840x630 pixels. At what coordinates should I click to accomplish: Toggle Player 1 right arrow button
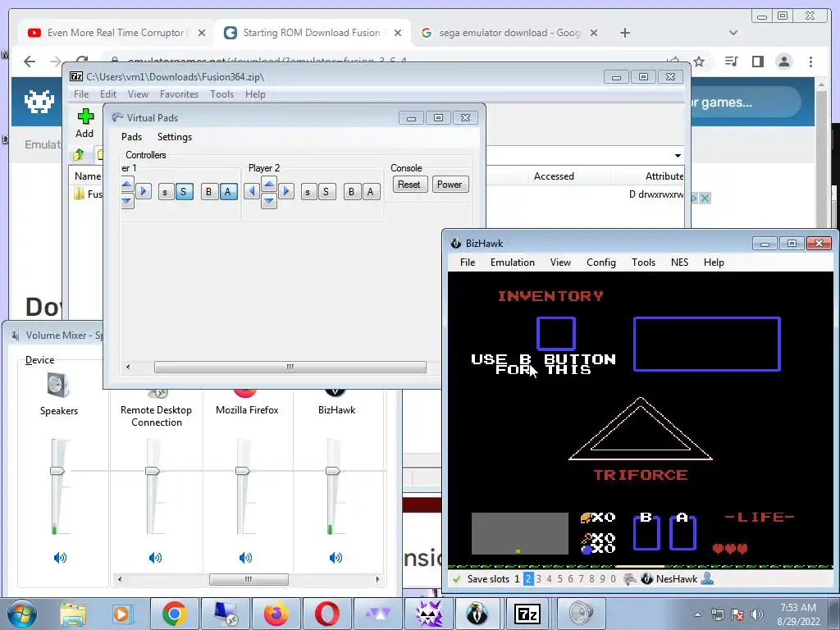(x=143, y=190)
